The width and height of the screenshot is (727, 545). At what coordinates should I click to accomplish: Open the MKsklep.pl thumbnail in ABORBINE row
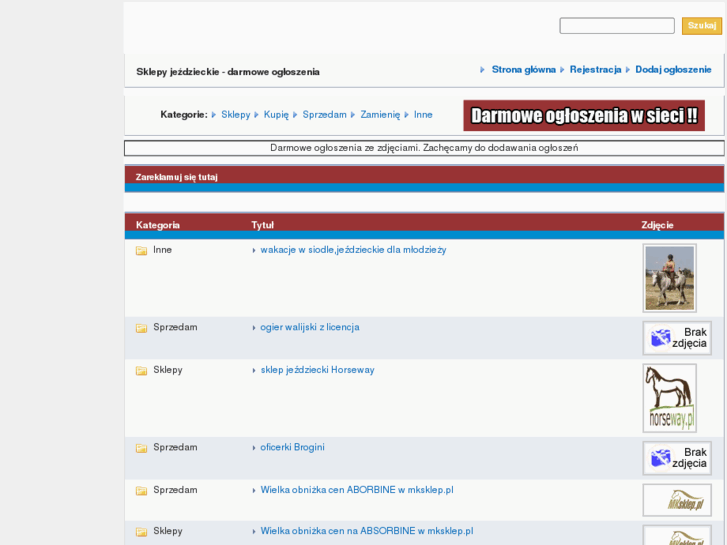tap(677, 500)
